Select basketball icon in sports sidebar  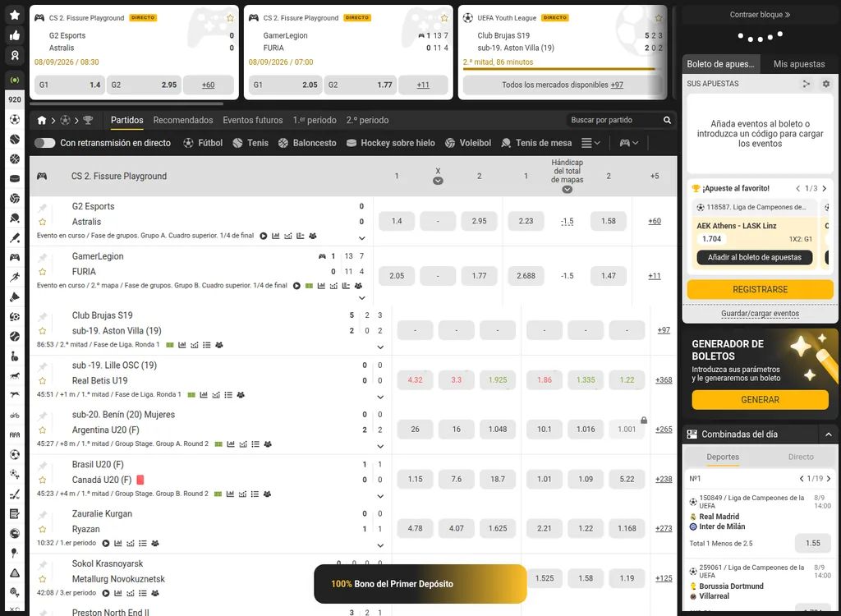[x=15, y=159]
